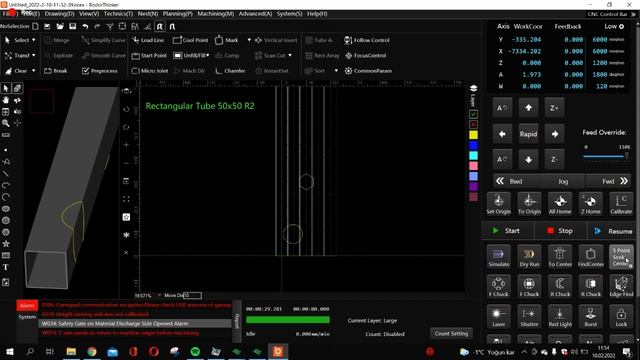
Task: Jog left using the left arrow button
Action: click(502, 134)
